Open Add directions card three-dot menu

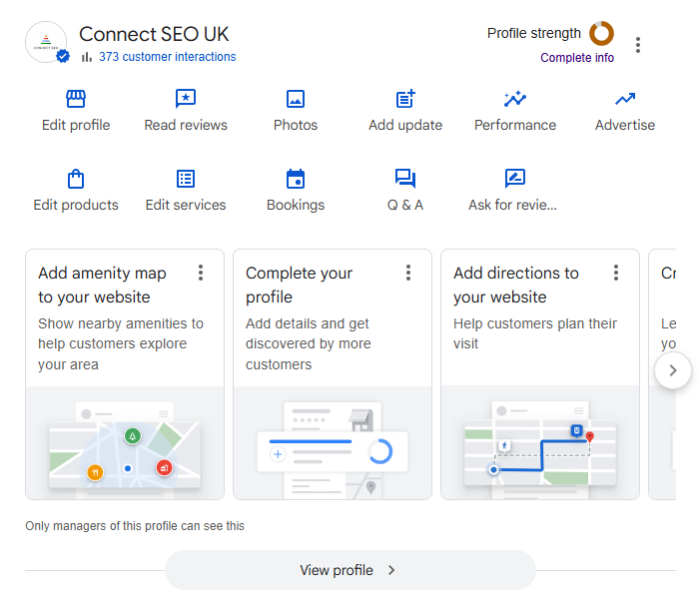(x=616, y=273)
